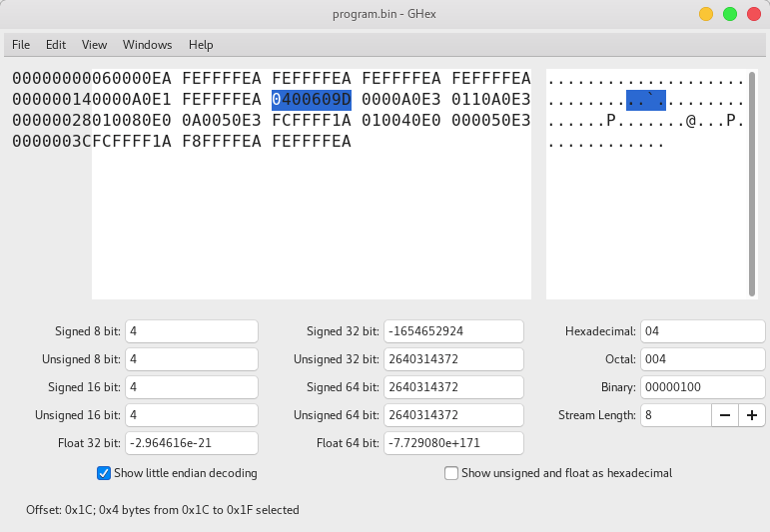Viewport: 770px width, 532px height.
Task: Click the Float 64 bit field
Action: pos(453,443)
